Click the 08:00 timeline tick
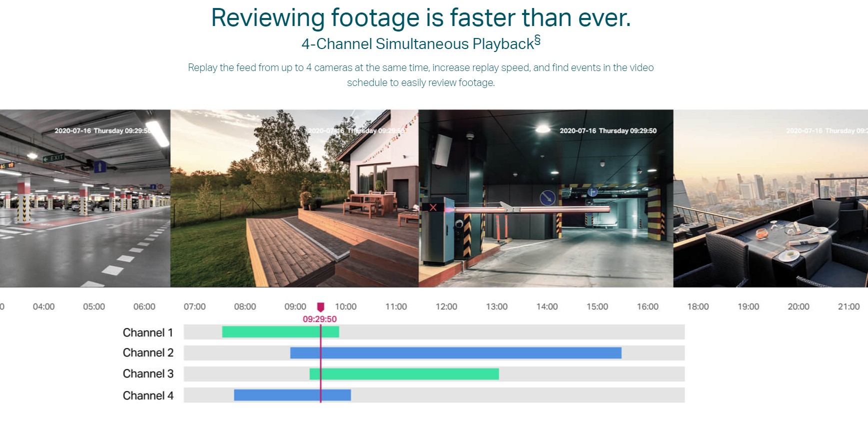The width and height of the screenshot is (868, 423). (245, 306)
